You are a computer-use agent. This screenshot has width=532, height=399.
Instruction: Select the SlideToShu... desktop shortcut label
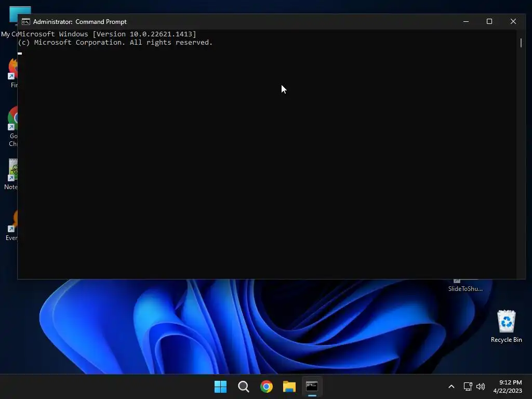(465, 289)
